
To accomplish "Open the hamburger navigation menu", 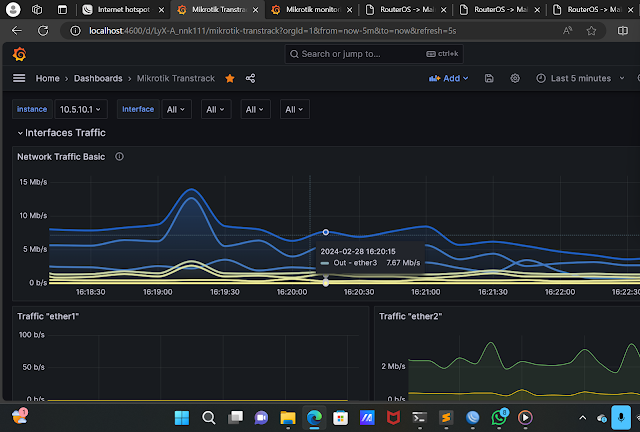I will click(x=19, y=78).
